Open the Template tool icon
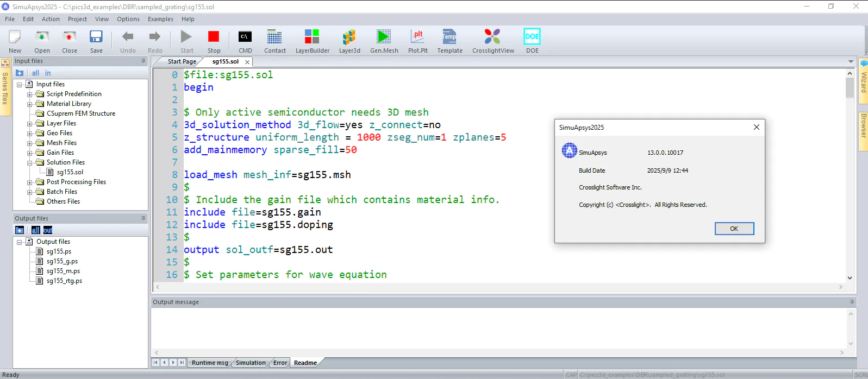 tap(449, 37)
